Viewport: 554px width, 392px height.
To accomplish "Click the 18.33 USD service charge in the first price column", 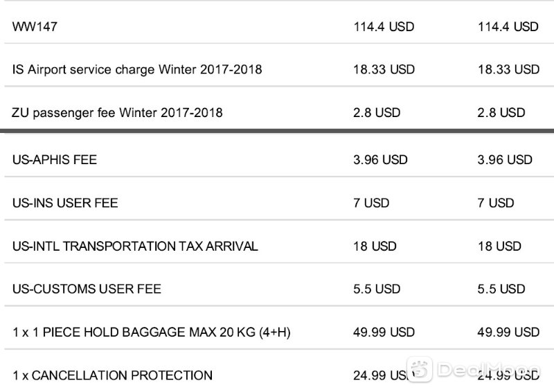I will pyautogui.click(x=384, y=69).
